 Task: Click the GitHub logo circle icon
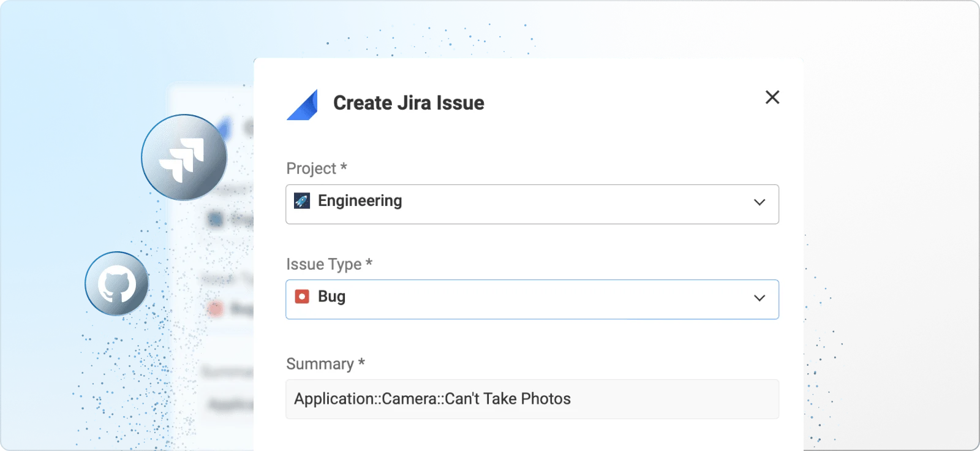click(116, 284)
